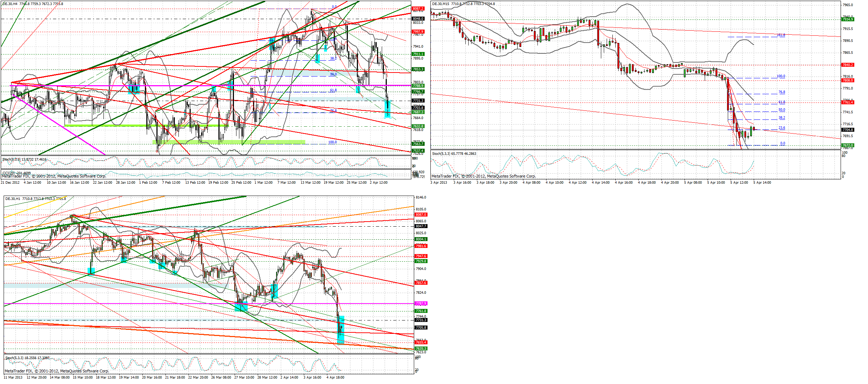Click the 7965.0 scale value on M15 chart

click(848, 5)
